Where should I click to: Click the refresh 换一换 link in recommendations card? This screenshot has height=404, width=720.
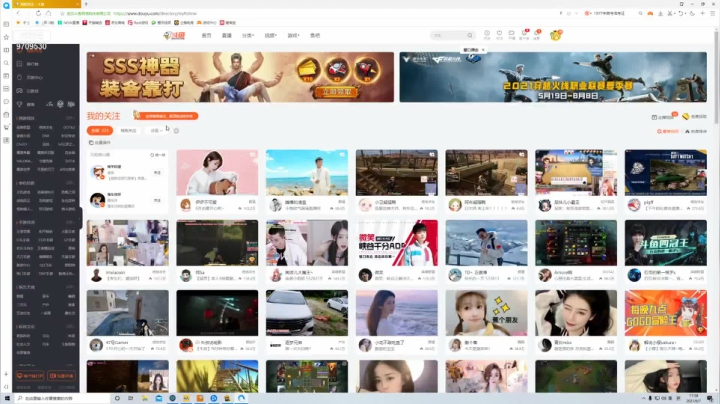[158, 155]
